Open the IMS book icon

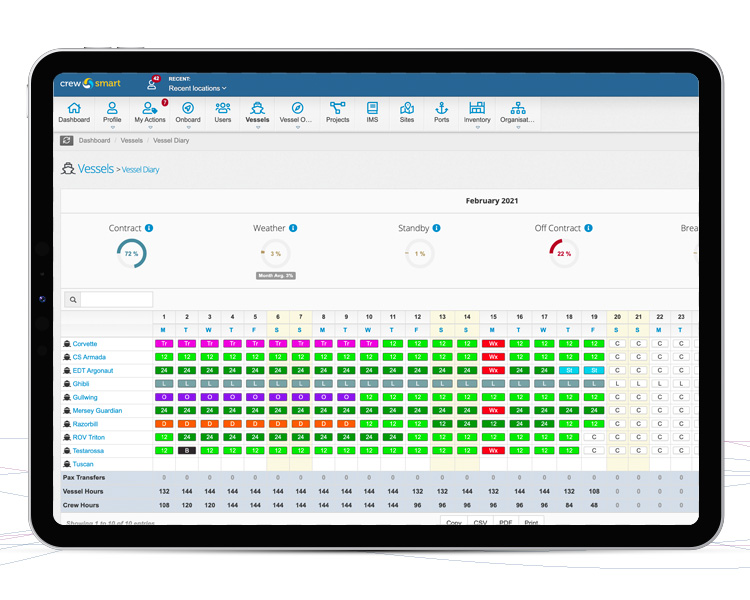point(372,108)
